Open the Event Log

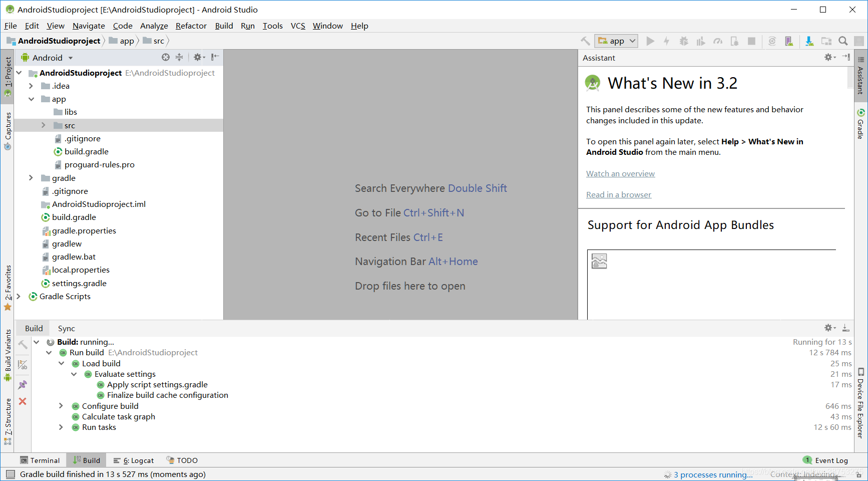825,460
